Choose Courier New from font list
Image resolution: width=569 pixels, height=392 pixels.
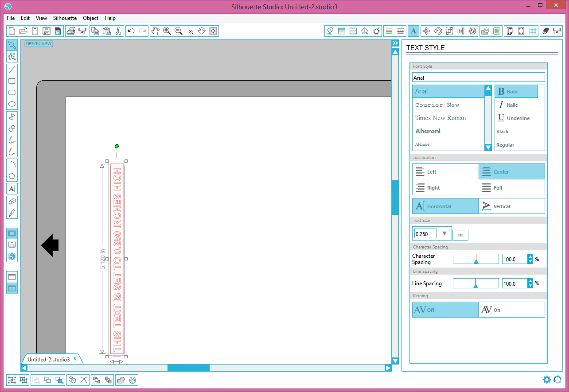click(437, 105)
